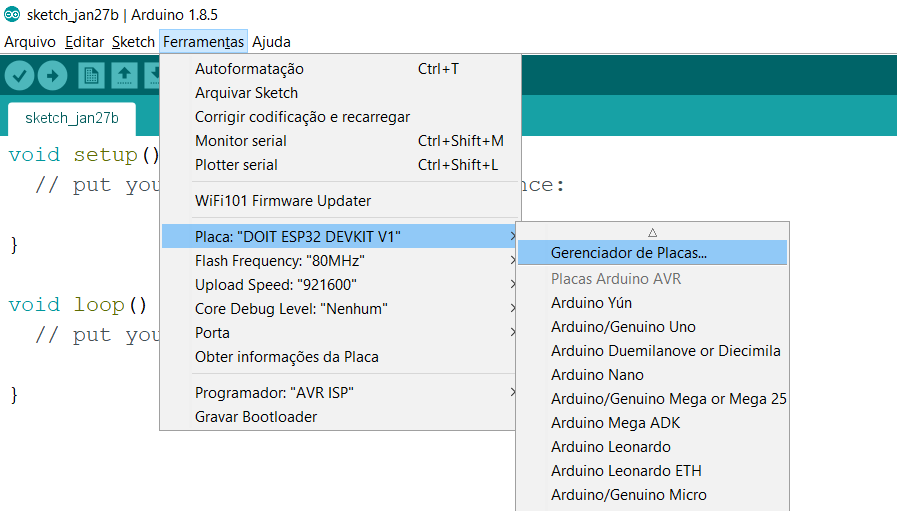The width and height of the screenshot is (897, 511).
Task: Expand the Flash Frequency 80MHz submenu
Action: 340,261
